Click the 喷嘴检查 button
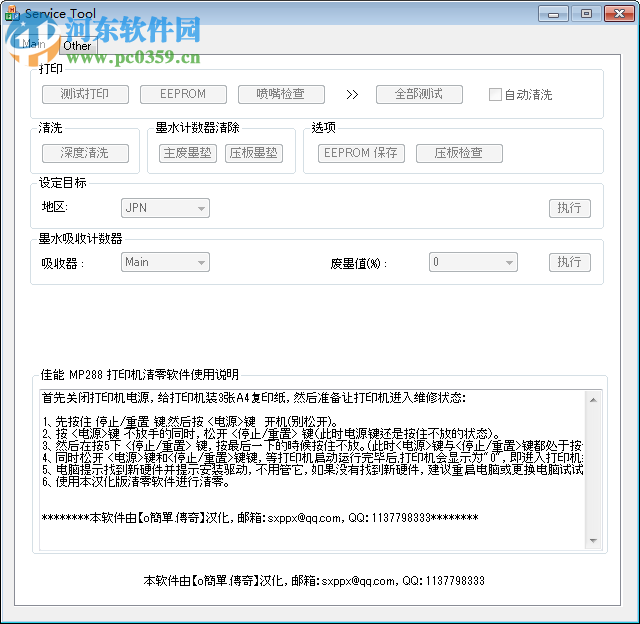 (281, 94)
